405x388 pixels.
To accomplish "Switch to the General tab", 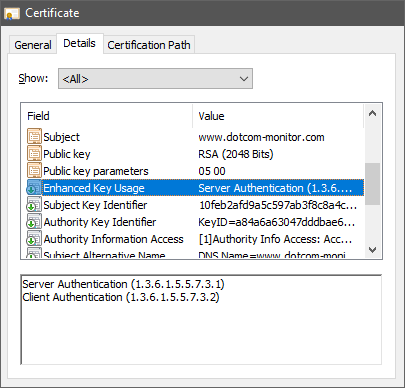I will tap(33, 45).
